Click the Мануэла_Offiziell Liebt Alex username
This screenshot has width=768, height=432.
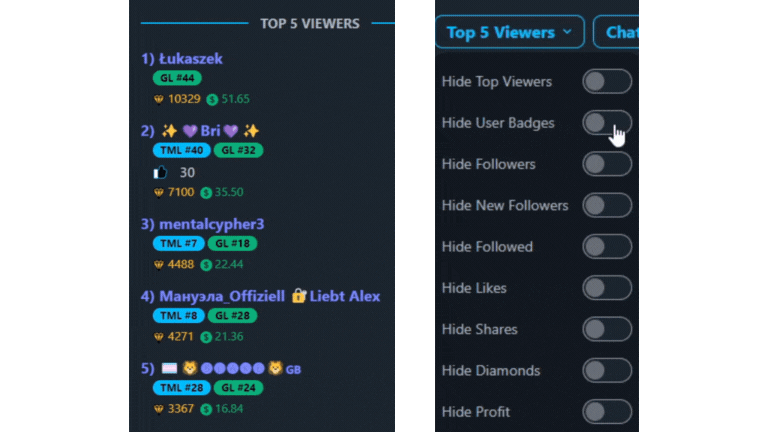point(269,296)
